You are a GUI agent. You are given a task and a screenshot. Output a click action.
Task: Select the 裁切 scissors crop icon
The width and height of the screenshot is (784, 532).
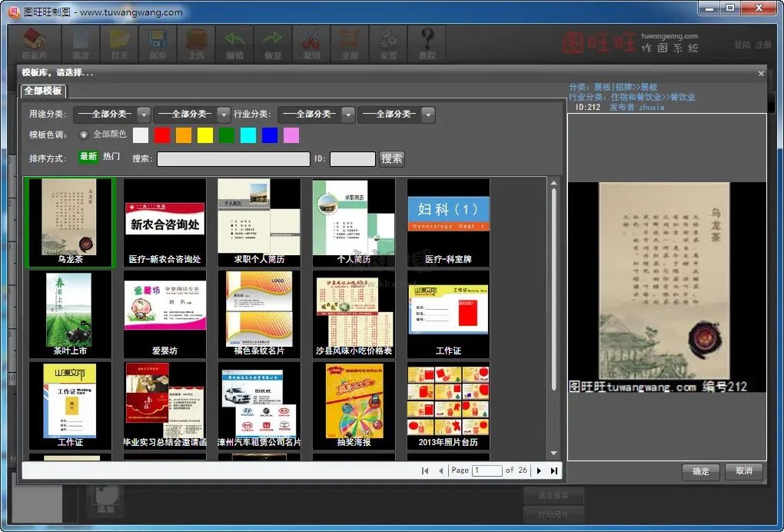311,40
